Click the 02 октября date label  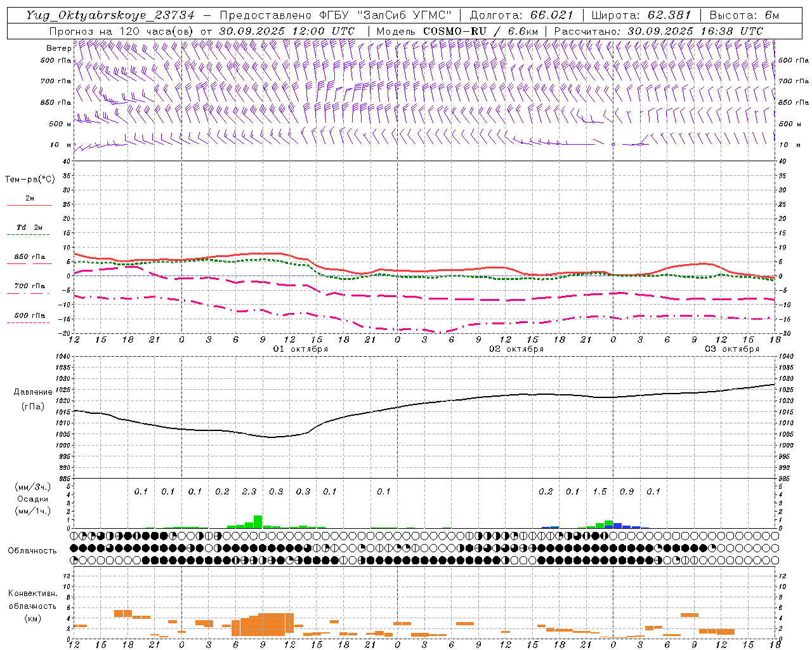point(516,349)
